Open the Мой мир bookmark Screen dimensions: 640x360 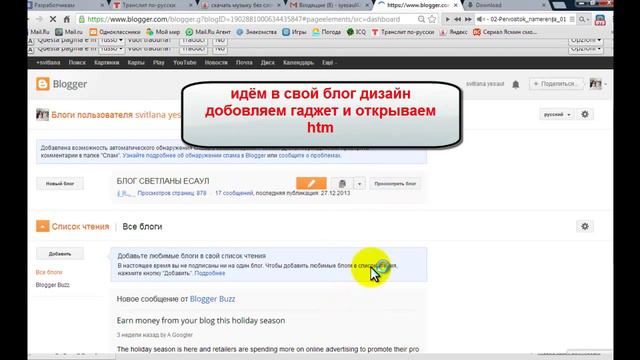point(163,32)
